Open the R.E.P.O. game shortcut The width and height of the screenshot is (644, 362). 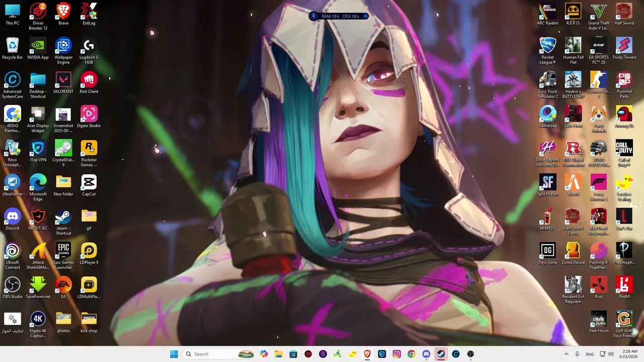573,14
